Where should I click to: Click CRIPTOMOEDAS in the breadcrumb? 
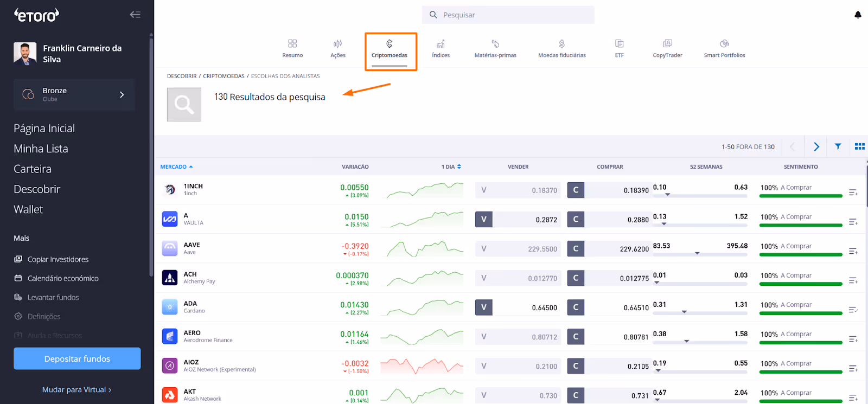click(x=224, y=76)
